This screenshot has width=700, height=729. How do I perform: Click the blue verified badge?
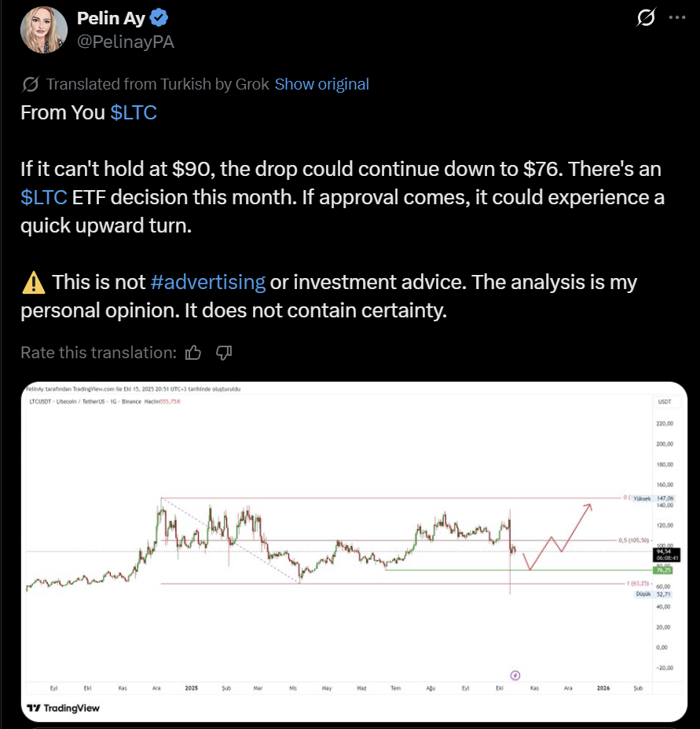(x=158, y=18)
